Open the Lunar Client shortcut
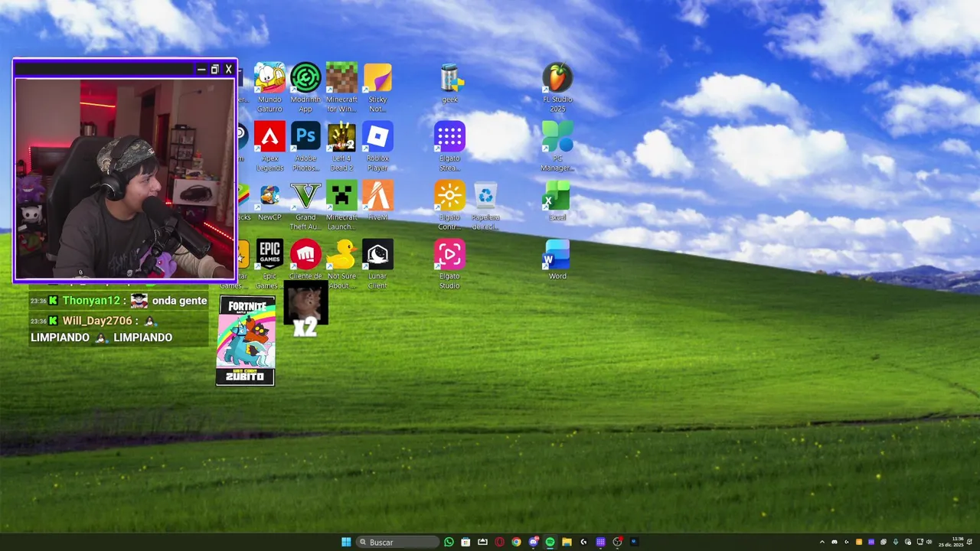980x551 pixels. tap(377, 264)
